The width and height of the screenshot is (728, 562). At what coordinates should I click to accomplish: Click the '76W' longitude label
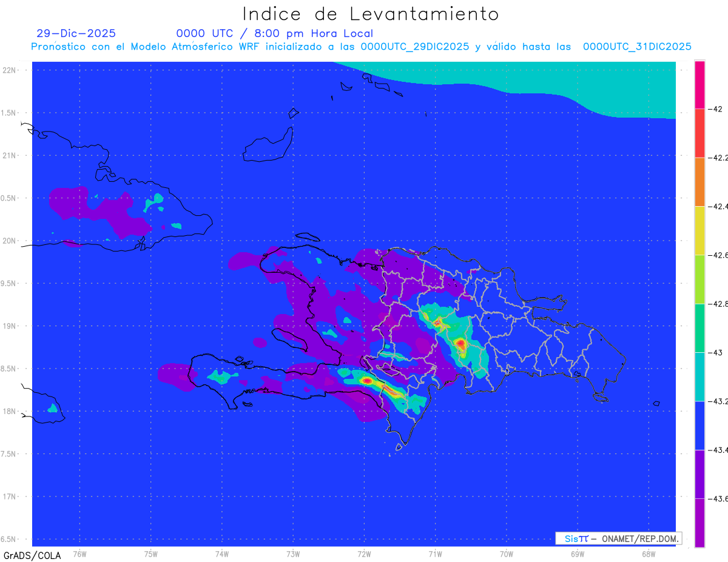[x=79, y=553]
